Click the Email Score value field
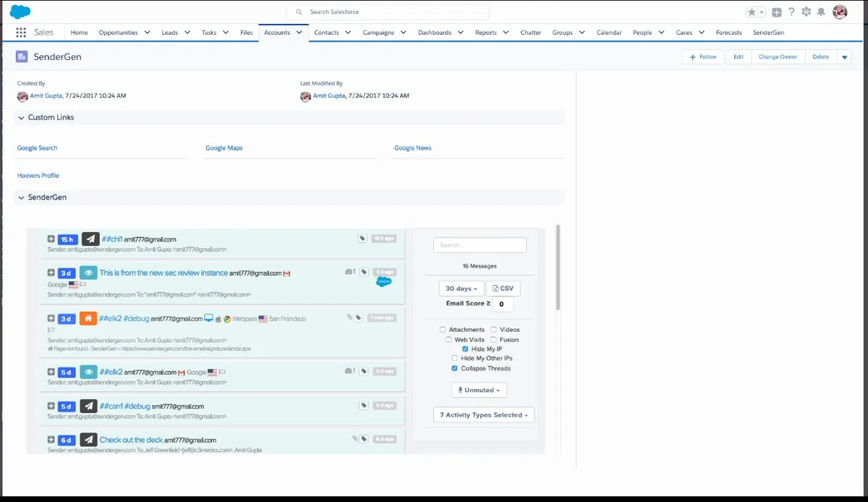This screenshot has width=868, height=502. [503, 305]
